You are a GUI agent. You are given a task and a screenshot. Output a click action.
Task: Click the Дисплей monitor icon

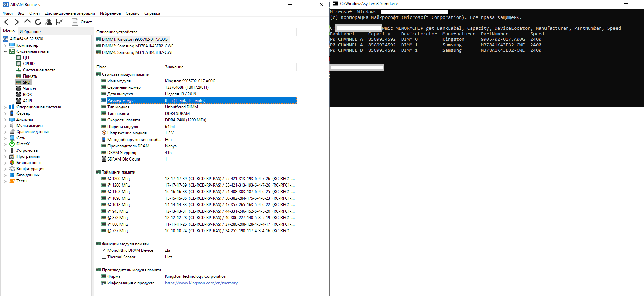tap(12, 119)
